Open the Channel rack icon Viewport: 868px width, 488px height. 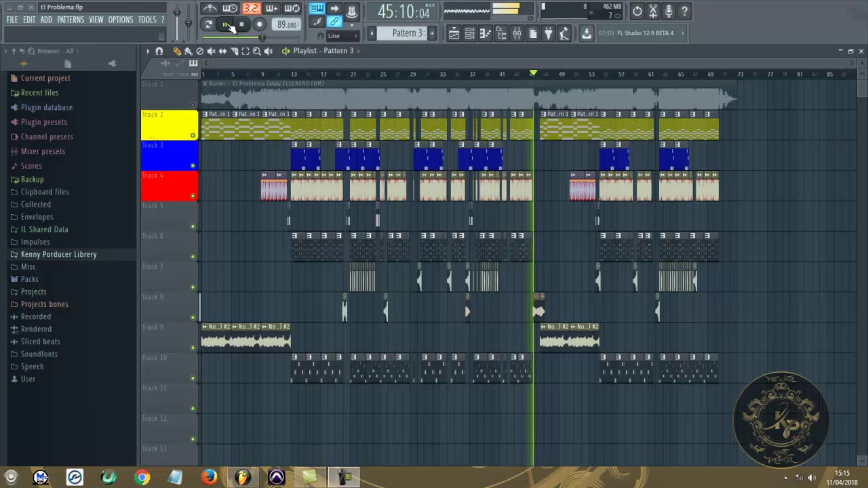coord(469,33)
